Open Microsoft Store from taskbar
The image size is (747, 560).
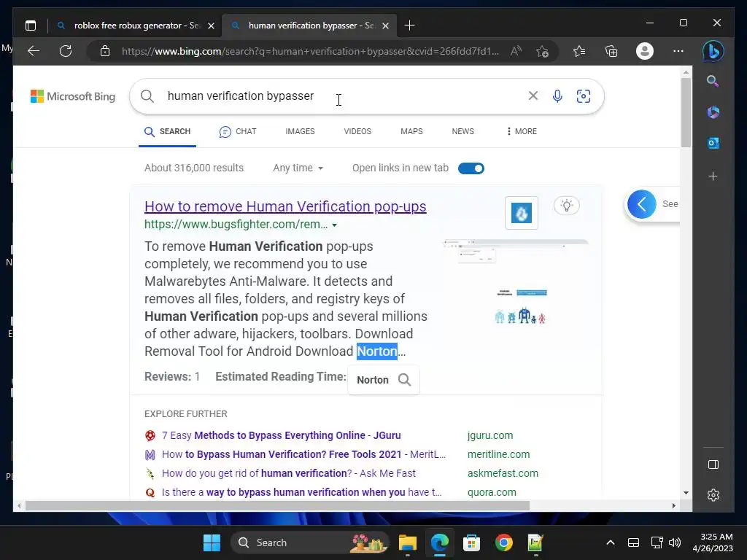pos(471,542)
